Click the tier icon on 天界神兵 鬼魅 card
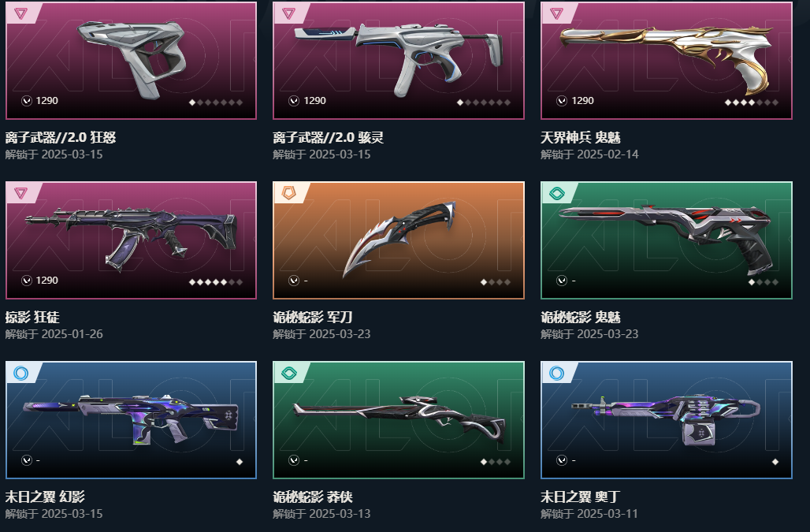The width and height of the screenshot is (810, 532). pos(556,13)
